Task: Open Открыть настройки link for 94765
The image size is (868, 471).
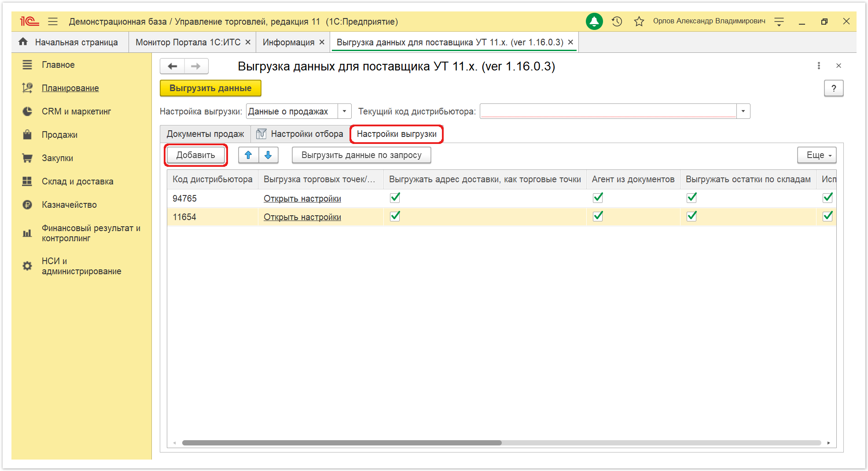Action: [x=302, y=199]
